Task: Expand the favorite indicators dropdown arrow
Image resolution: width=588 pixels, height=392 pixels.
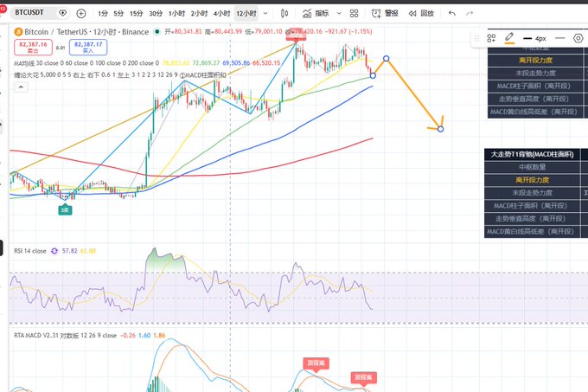Action: point(339,14)
